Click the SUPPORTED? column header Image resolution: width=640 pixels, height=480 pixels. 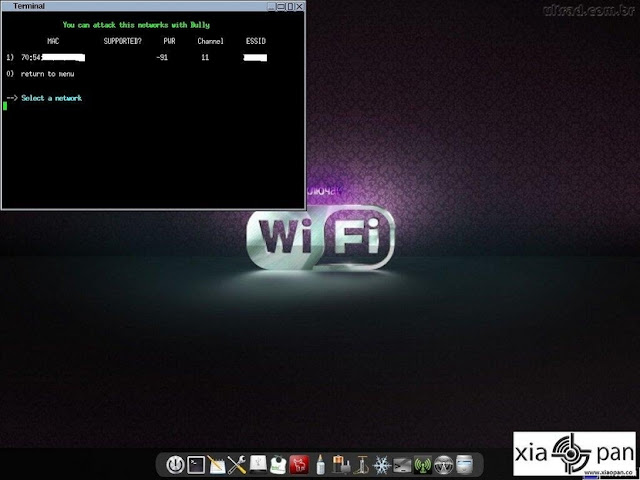[x=122, y=41]
